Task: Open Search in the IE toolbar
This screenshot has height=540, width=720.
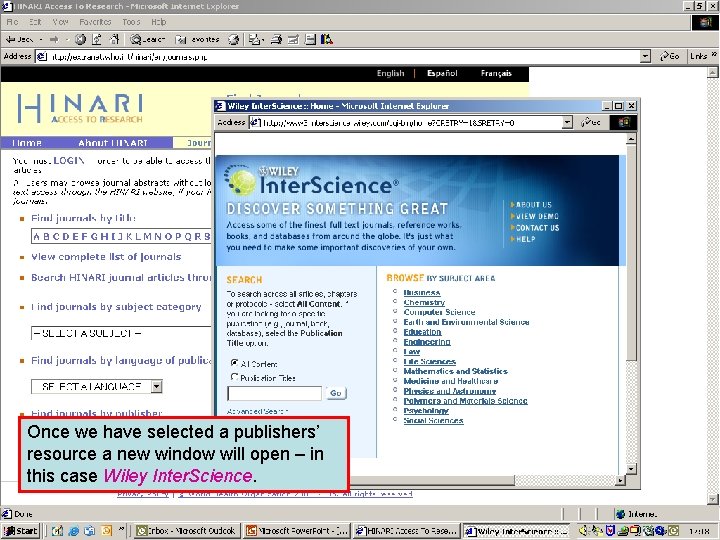Action: (x=147, y=39)
